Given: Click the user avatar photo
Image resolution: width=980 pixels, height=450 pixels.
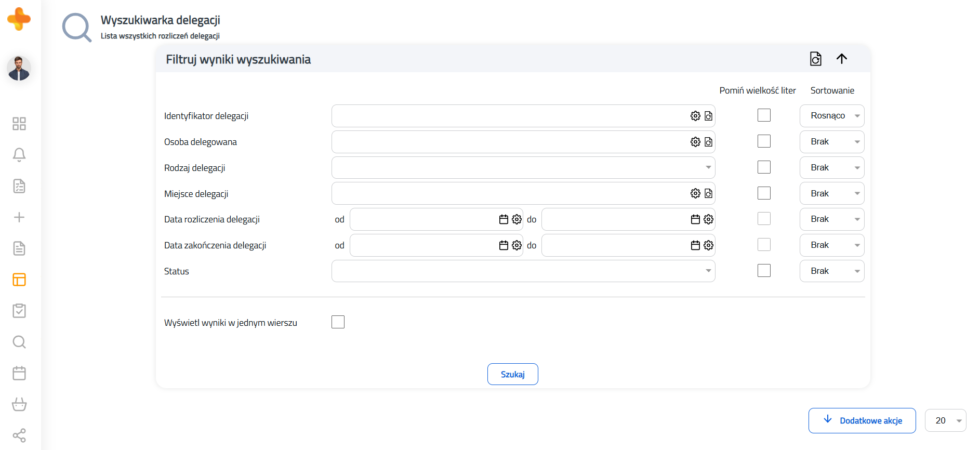Looking at the screenshot, I should [19, 69].
